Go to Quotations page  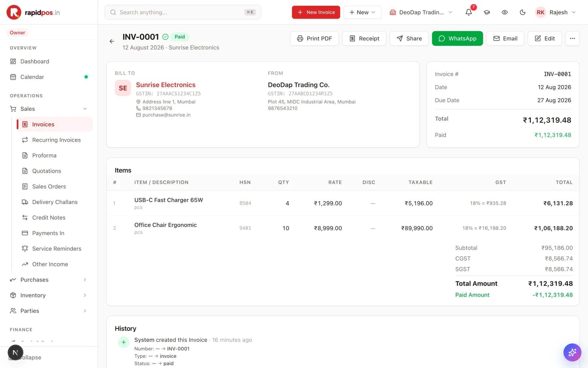coord(55,171)
